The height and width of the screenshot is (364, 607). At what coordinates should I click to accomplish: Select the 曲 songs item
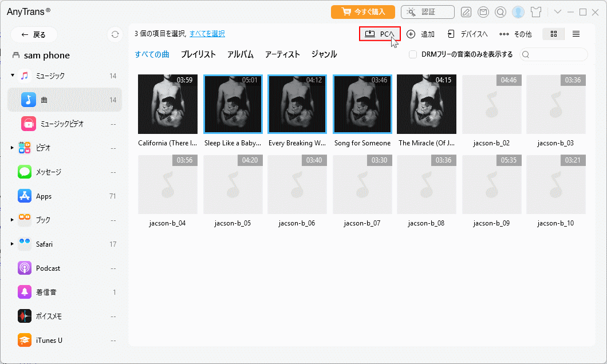point(65,100)
